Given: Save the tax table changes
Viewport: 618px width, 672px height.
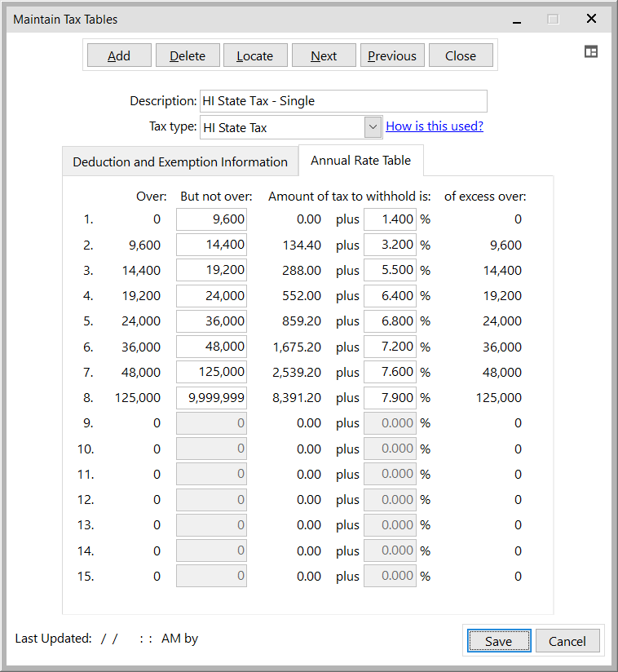Looking at the screenshot, I should [x=498, y=641].
